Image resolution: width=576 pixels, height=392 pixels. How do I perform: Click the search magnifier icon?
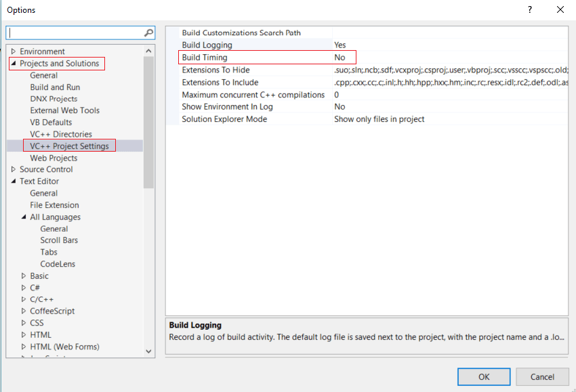(148, 32)
